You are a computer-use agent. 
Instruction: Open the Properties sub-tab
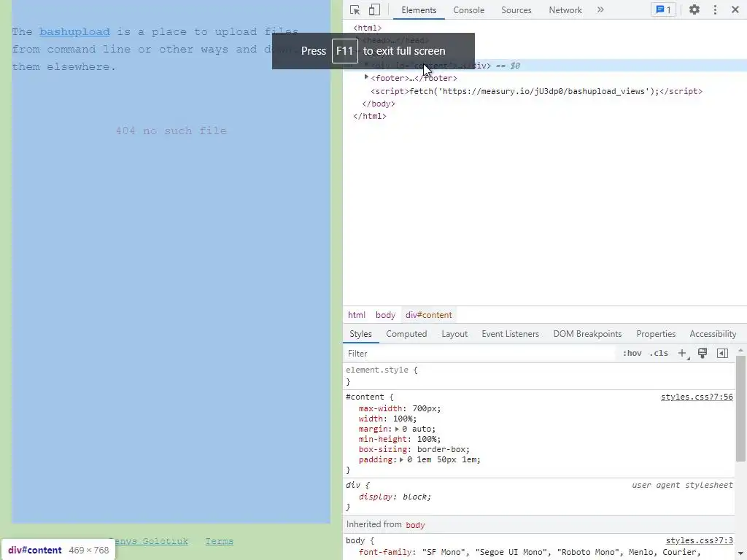pos(656,334)
